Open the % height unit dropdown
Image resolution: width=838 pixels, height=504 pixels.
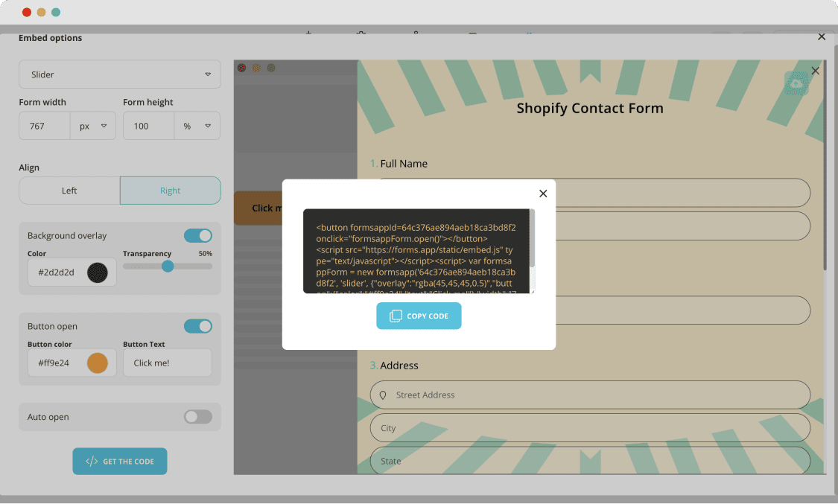(x=197, y=126)
